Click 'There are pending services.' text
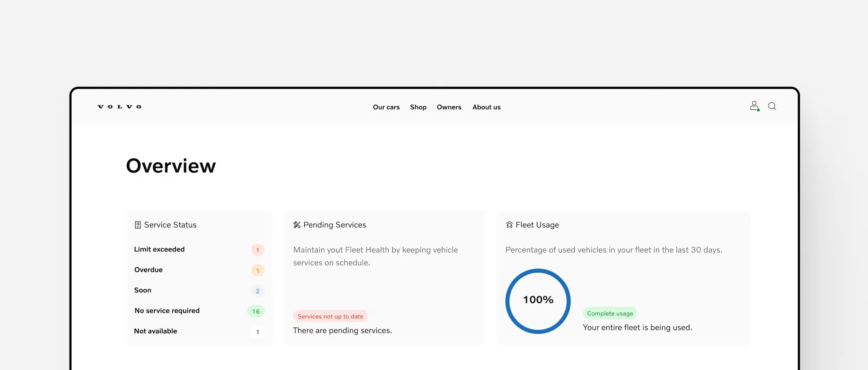868x370 pixels. click(x=342, y=330)
